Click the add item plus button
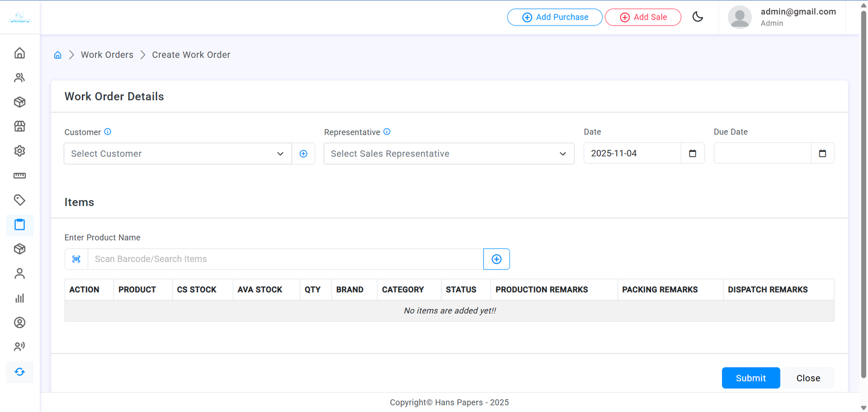Screen dimensions: 868x412 coord(496,259)
